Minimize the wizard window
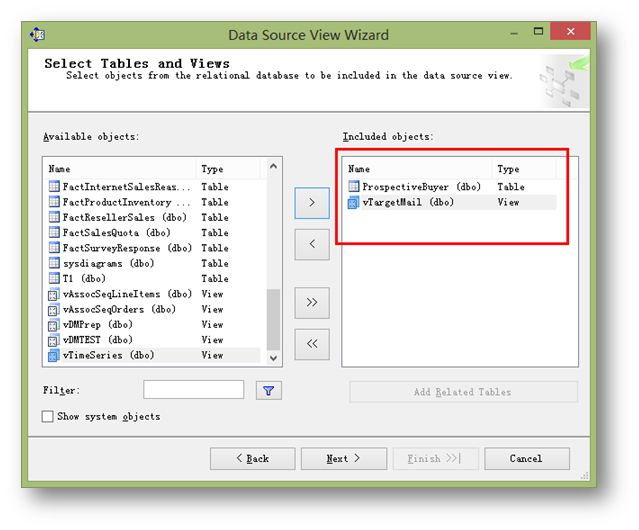 [514, 33]
